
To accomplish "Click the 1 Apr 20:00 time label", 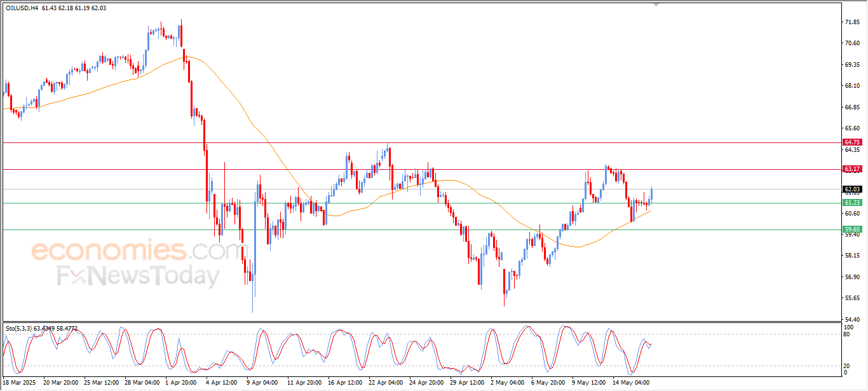I will 182,383.
